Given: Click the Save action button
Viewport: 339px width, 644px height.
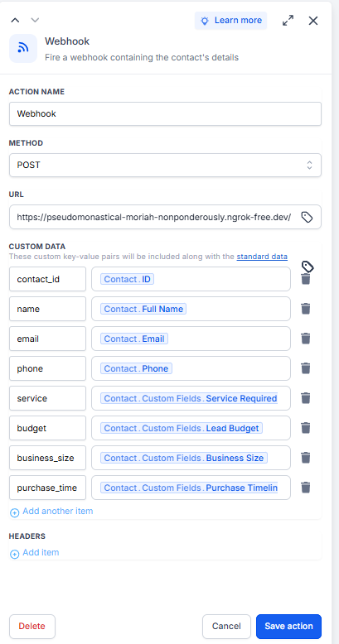Looking at the screenshot, I should click(x=288, y=627).
